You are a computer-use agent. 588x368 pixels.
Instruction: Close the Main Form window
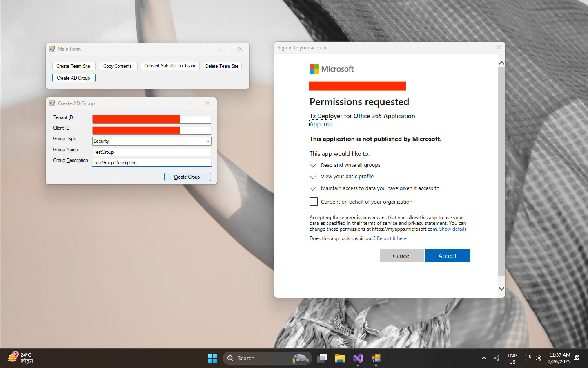coord(240,49)
